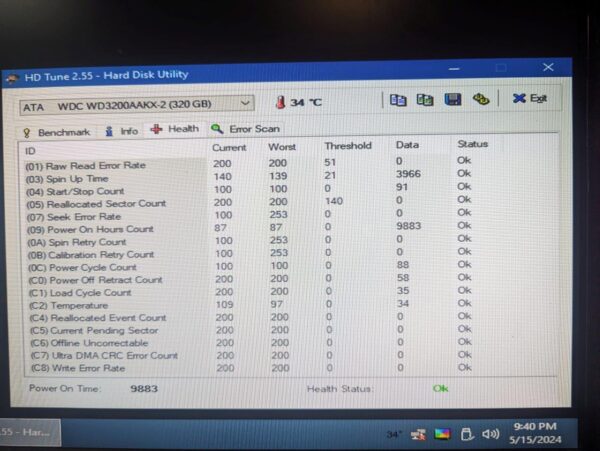The width and height of the screenshot is (600, 451).
Task: Click the Status column header
Action: (473, 144)
